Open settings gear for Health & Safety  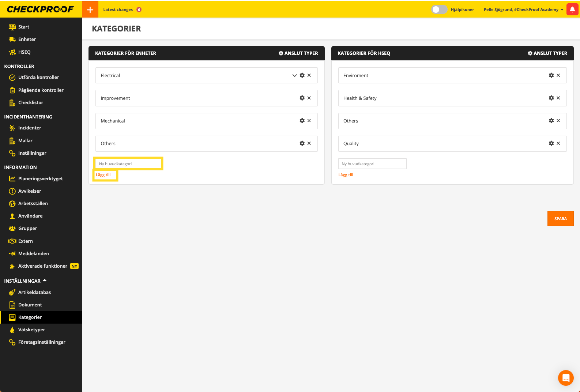(x=551, y=98)
